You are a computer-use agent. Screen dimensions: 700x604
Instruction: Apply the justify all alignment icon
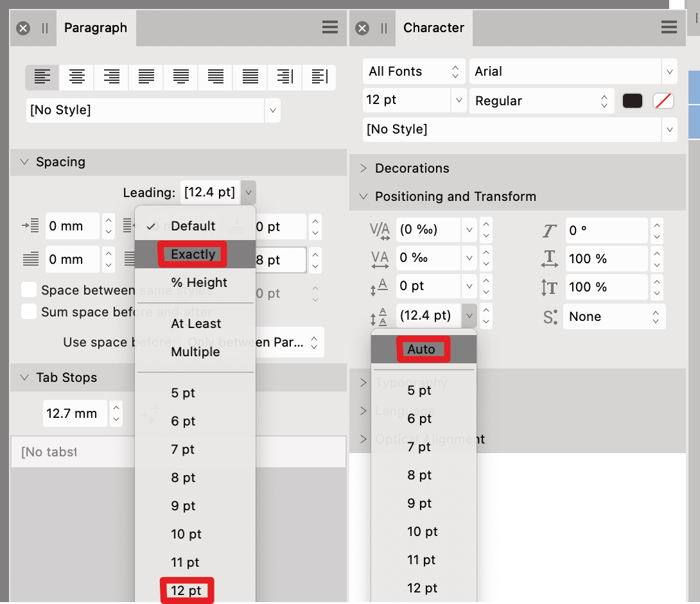[250, 77]
